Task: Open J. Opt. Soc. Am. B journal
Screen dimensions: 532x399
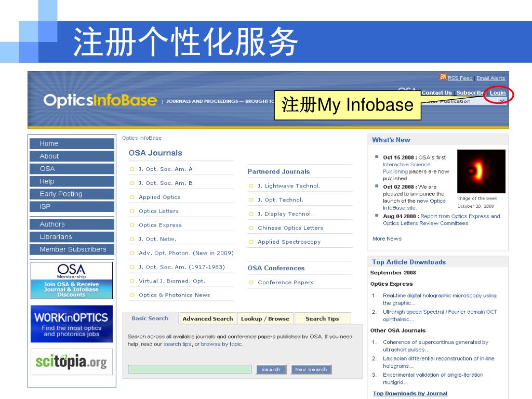Action: pos(166,183)
